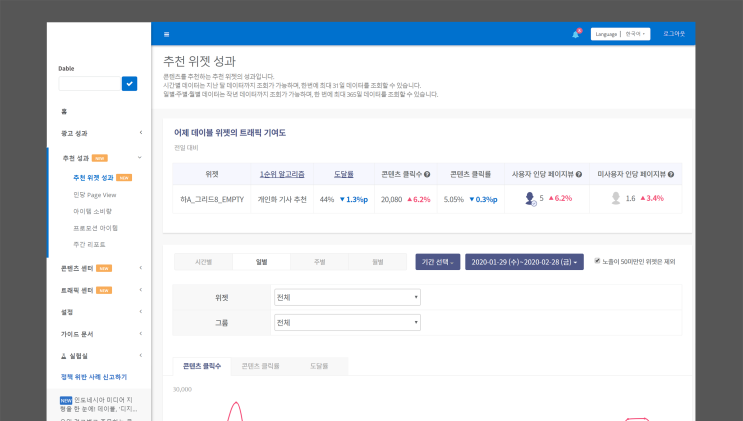Click the 5.05% click-rate value
The image size is (743, 421).
[x=453, y=200]
